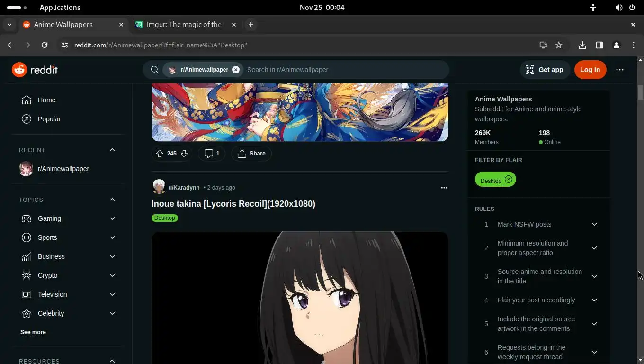Bookmark this page with star icon

(x=559, y=45)
